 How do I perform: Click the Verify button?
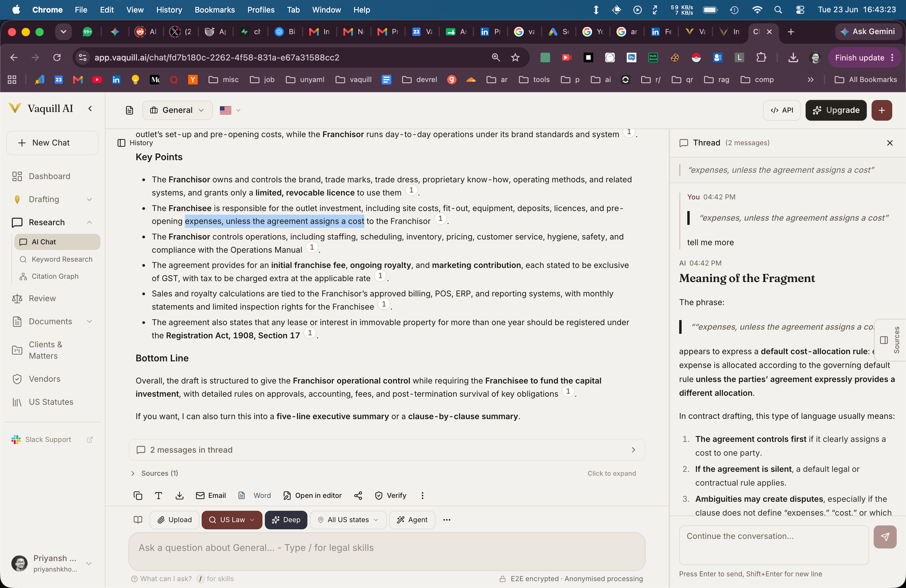(391, 495)
